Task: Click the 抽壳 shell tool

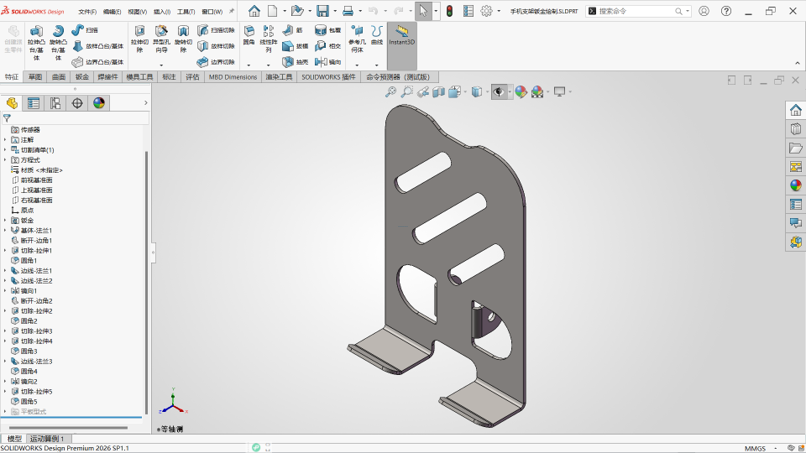Action: pyautogui.click(x=295, y=62)
